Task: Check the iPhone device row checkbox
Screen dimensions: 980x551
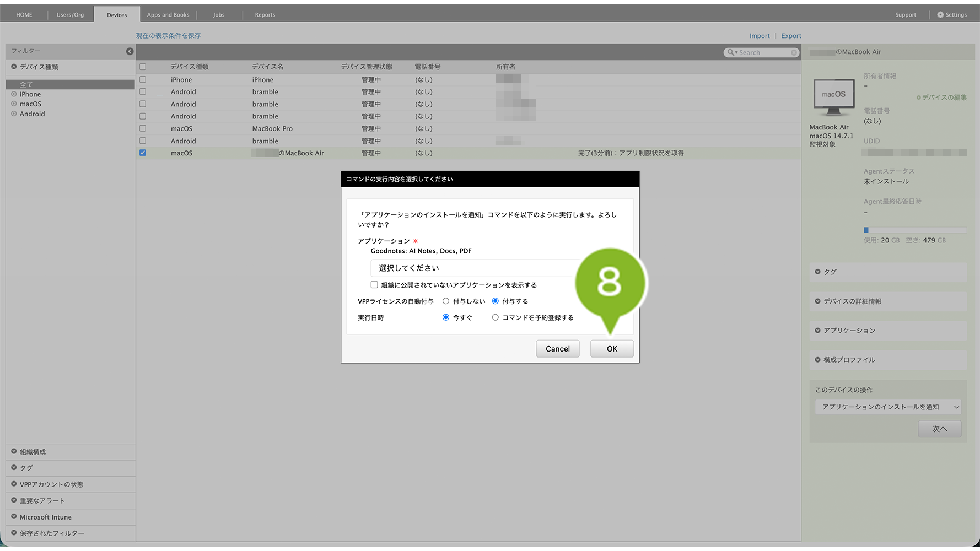Action: coord(143,79)
